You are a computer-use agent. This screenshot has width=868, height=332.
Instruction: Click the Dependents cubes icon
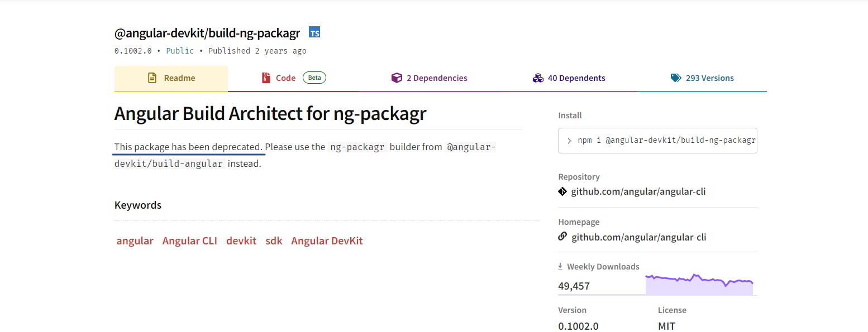(538, 78)
